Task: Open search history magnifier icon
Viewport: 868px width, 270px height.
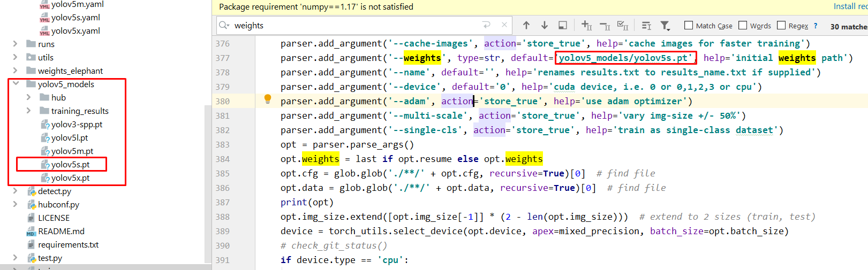Action: tap(224, 25)
